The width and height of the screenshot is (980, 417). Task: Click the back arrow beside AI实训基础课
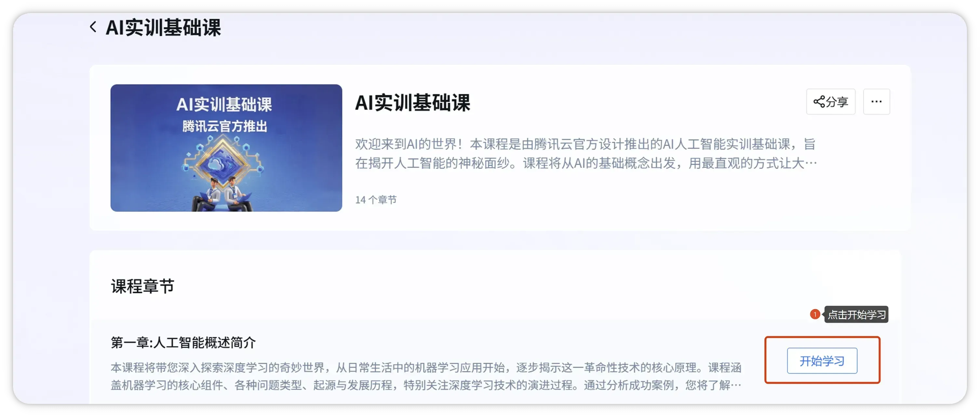[x=93, y=27]
